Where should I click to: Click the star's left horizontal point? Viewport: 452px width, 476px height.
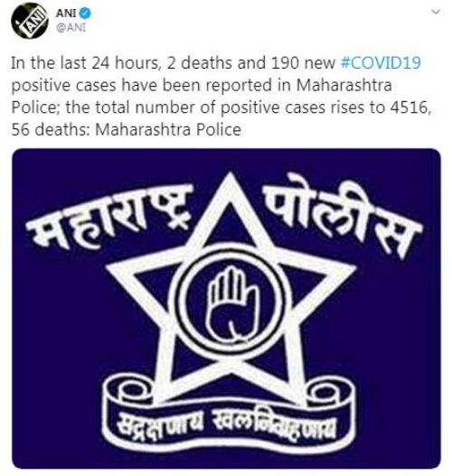(x=121, y=267)
